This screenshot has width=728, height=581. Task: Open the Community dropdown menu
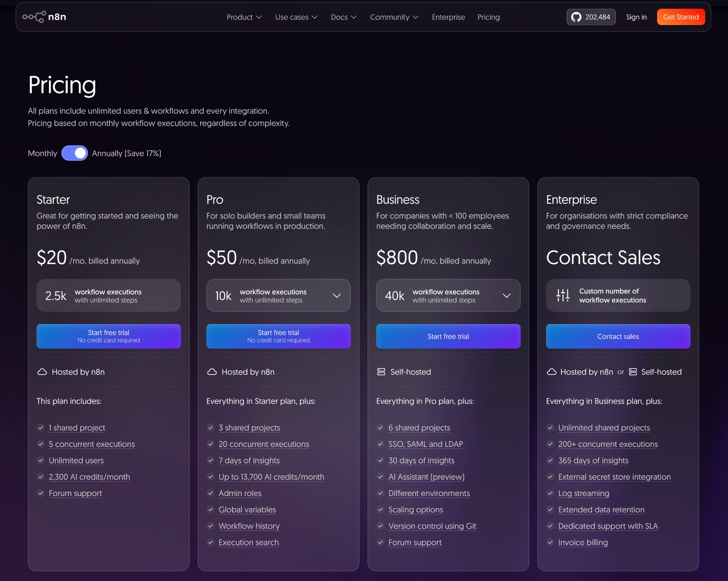click(x=394, y=17)
